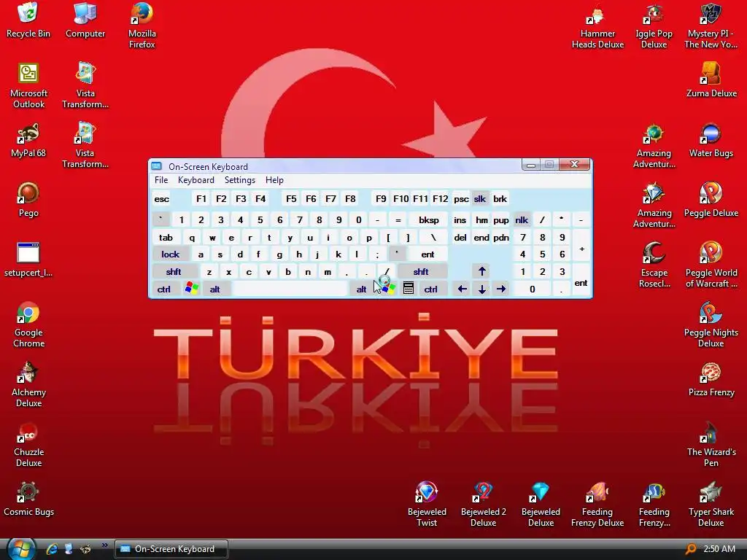This screenshot has width=747, height=560.
Task: Click the brk key
Action: pos(500,199)
